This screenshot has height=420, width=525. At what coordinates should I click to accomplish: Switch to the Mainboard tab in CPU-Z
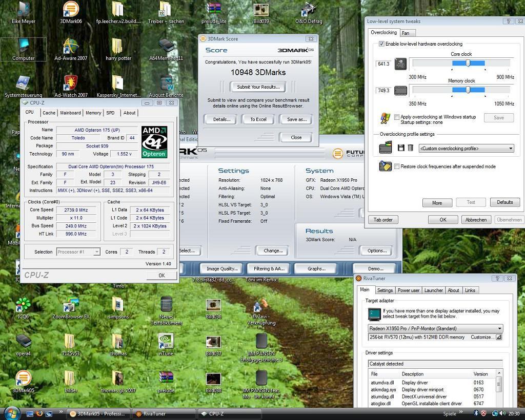point(70,113)
